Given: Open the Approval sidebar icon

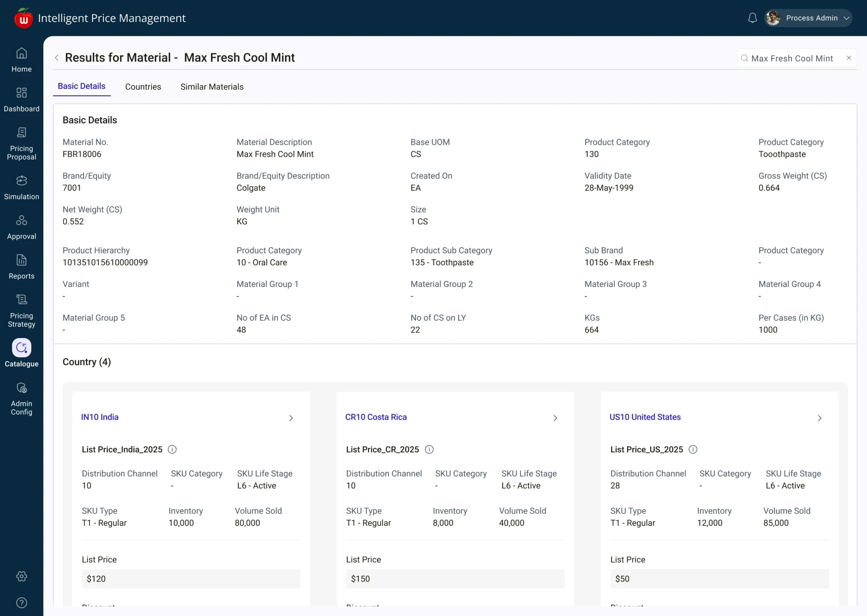Looking at the screenshot, I should point(22,220).
